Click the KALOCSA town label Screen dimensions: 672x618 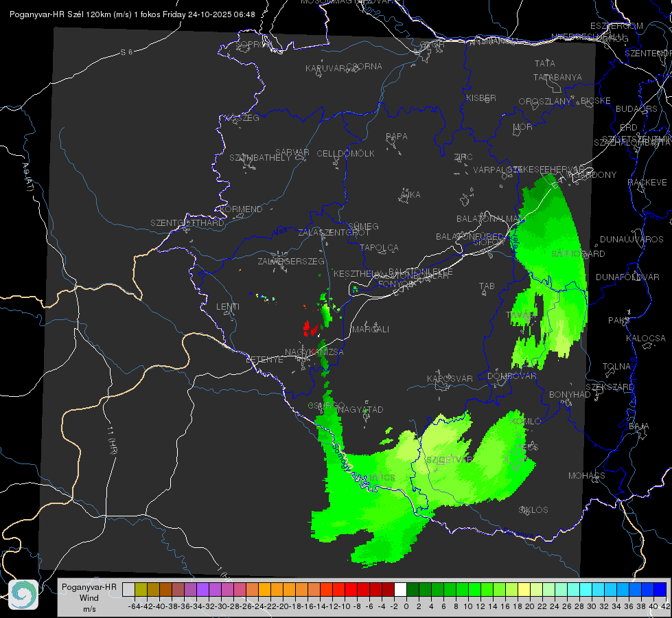point(645,339)
